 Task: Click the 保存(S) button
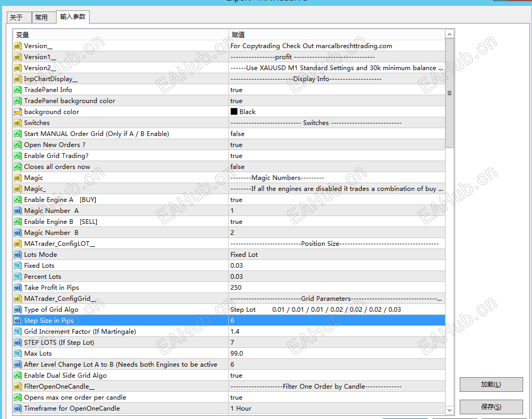(491, 407)
